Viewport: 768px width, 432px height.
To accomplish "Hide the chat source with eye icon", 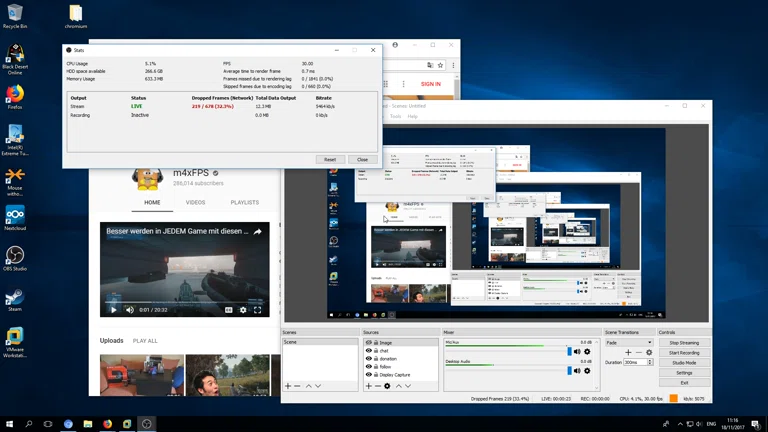I will click(x=369, y=351).
